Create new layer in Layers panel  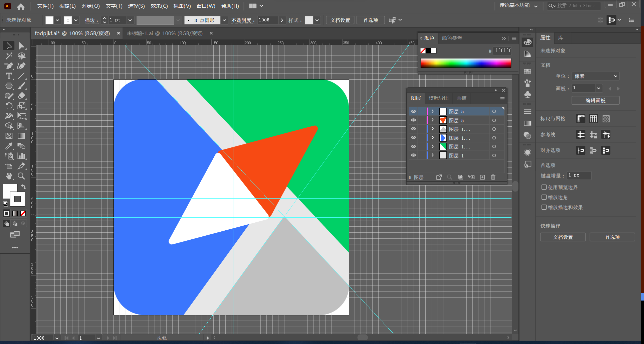tap(482, 177)
